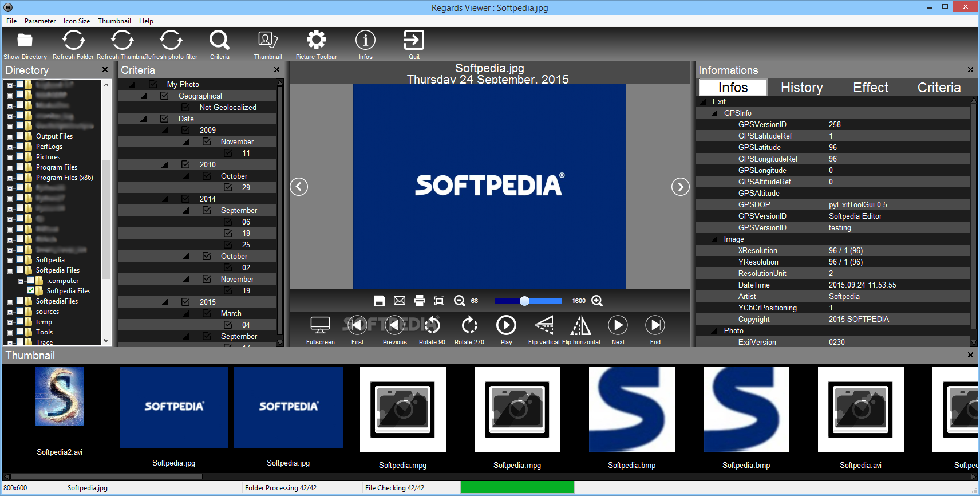Rotate the picture 270 degrees
This screenshot has height=496, width=980.
[x=469, y=325]
